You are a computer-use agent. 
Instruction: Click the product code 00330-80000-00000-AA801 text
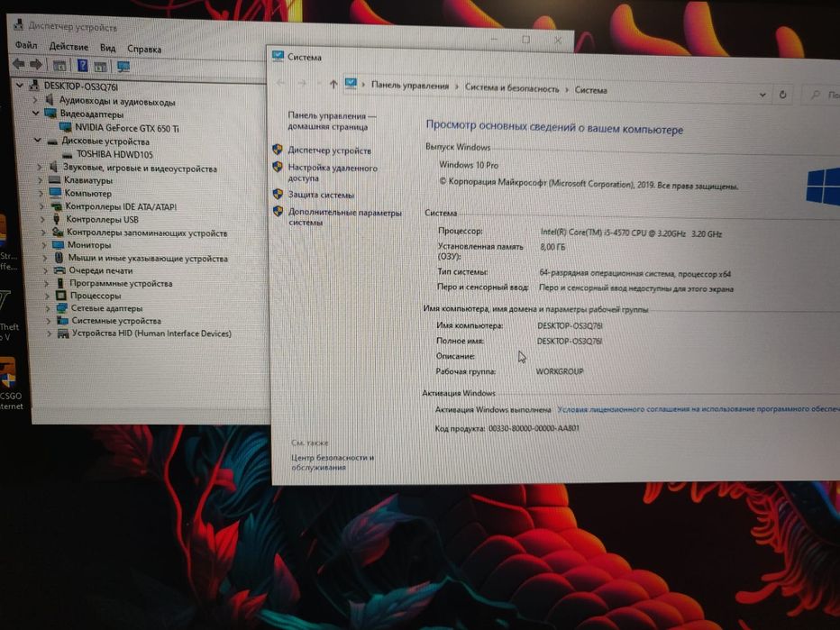[534, 428]
